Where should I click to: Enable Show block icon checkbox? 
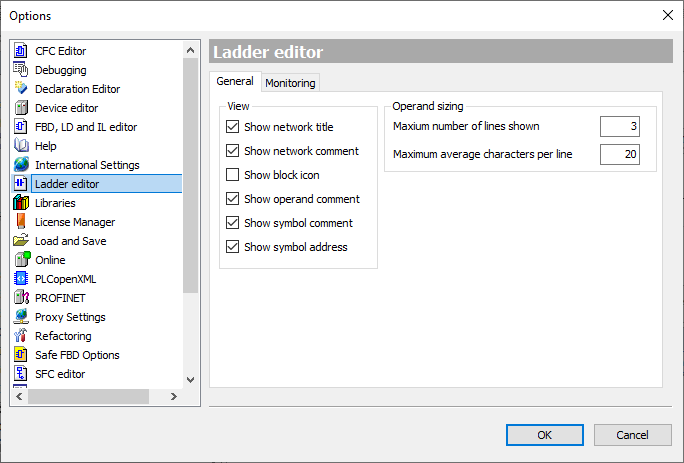click(x=233, y=175)
